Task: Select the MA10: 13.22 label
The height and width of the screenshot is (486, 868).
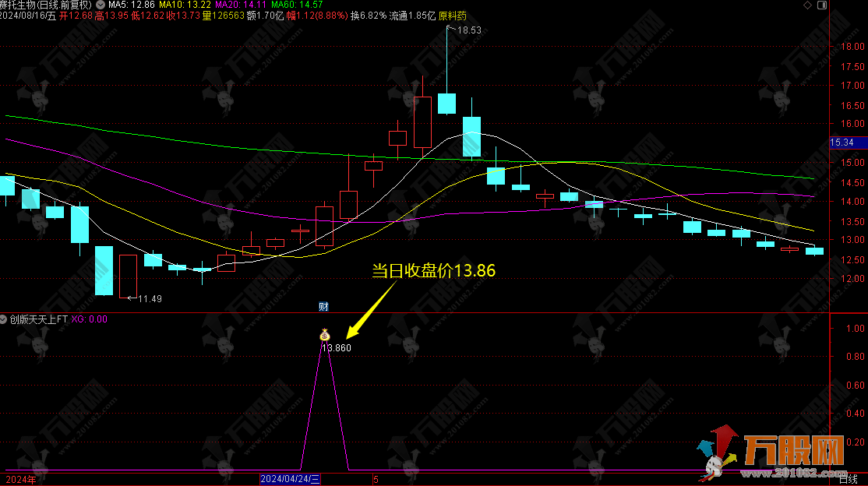Action: [185, 5]
